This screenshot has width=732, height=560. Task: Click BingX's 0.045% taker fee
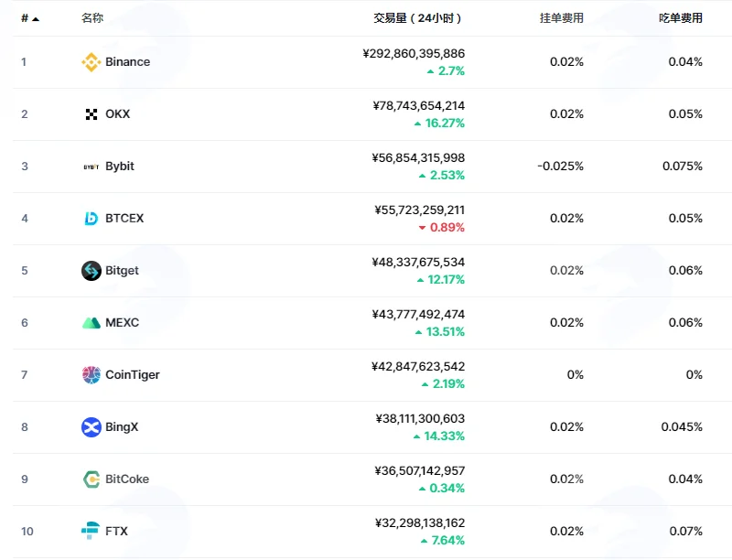pyautogui.click(x=682, y=427)
